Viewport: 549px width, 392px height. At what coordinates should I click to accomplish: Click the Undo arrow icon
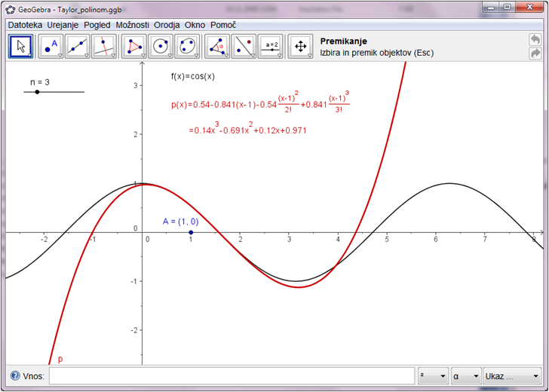pos(535,39)
